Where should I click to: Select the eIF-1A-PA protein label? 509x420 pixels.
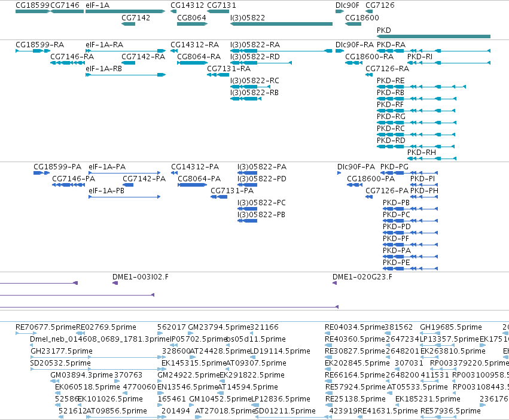[107, 167]
